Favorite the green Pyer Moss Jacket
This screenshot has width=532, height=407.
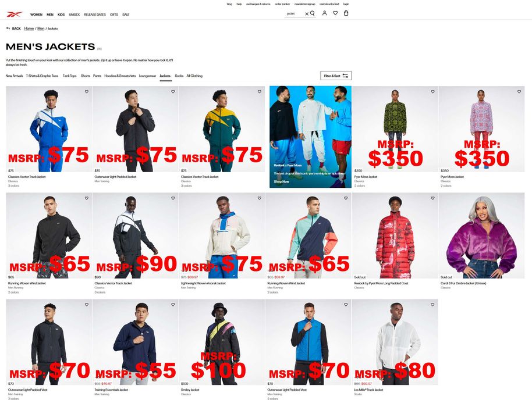(432, 91)
